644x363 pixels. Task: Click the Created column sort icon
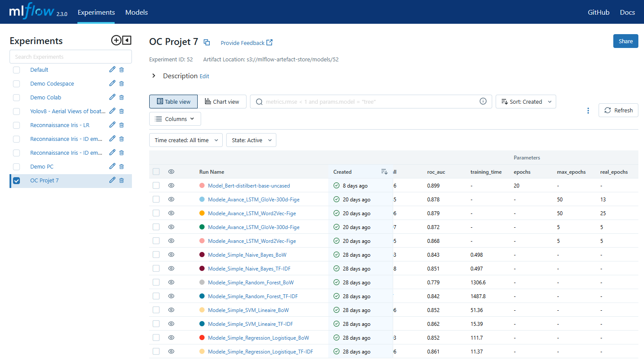384,172
